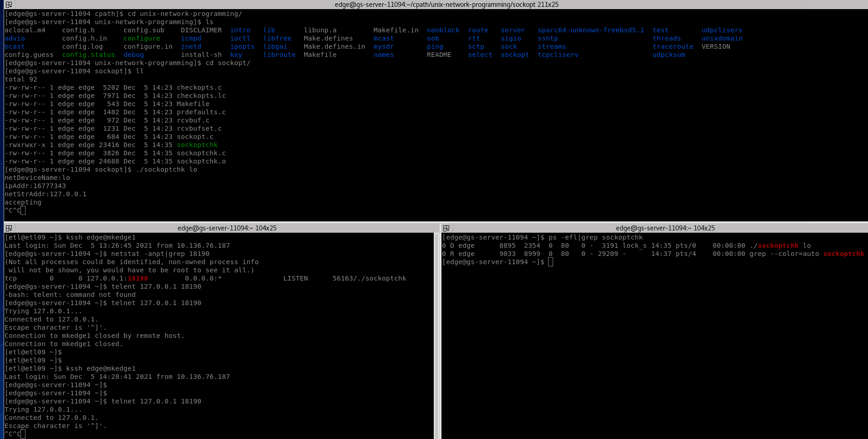Click the 'udpcliserv' directory name
Screen dimensions: 868x439
(722, 30)
